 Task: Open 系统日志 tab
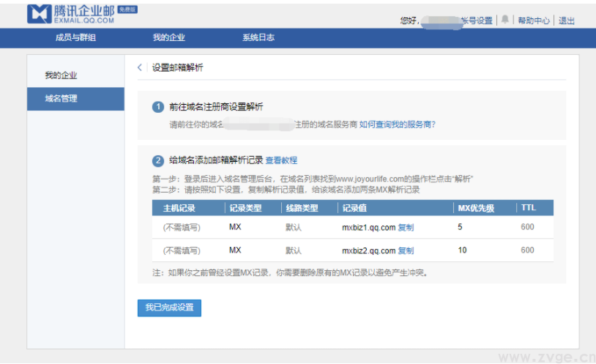[258, 37]
